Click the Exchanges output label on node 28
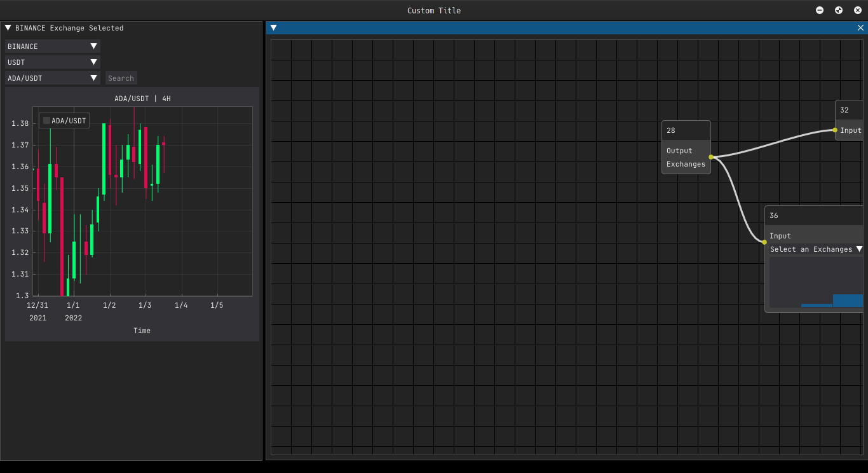Viewport: 868px width, 473px height. pyautogui.click(x=686, y=164)
